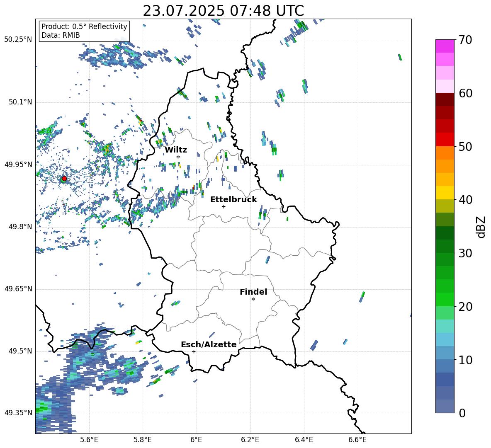Pick the slate blue swatch at 0 dBZ
491x448 pixels.
point(445,407)
